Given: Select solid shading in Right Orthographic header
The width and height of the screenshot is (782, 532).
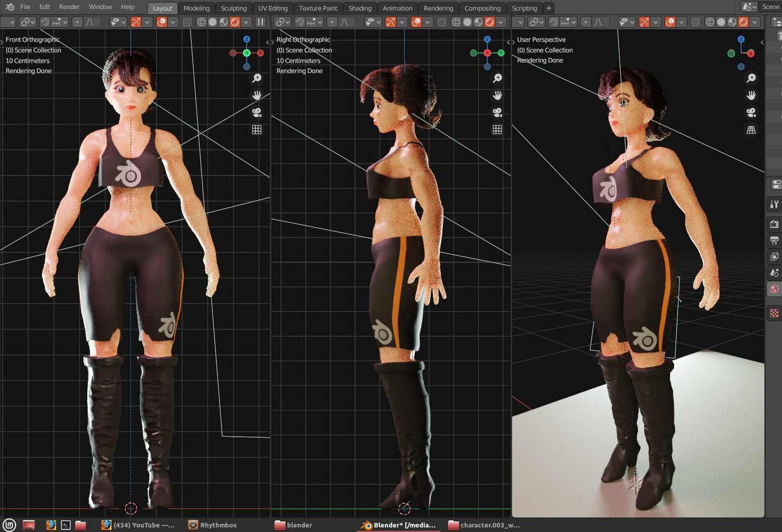Looking at the screenshot, I should pos(467,22).
